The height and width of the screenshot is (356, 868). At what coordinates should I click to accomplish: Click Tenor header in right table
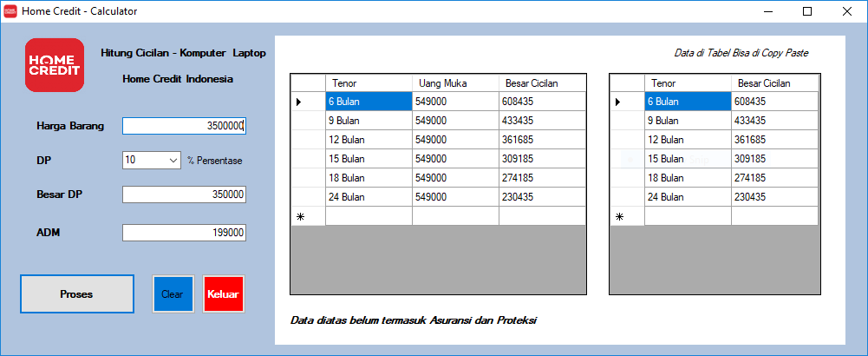coord(689,83)
